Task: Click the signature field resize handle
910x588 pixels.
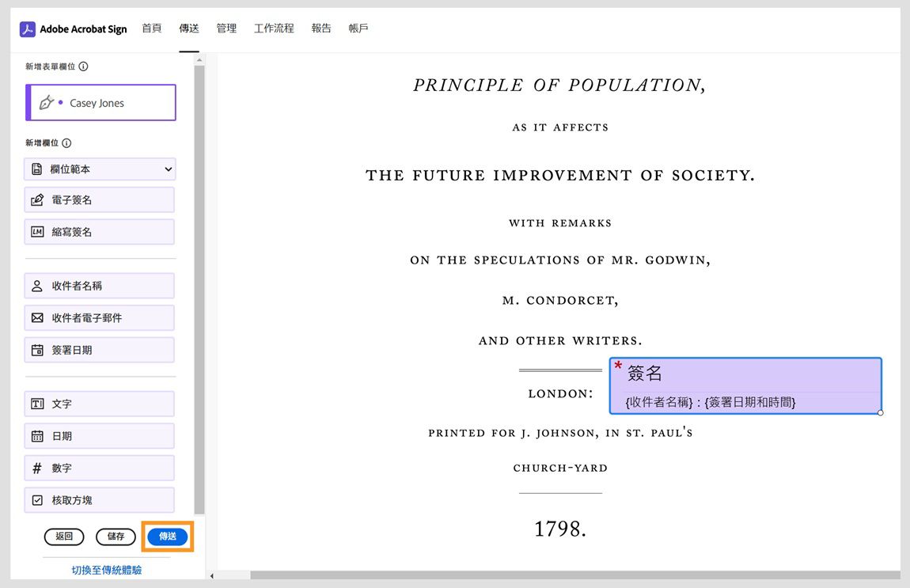Action: (881, 412)
